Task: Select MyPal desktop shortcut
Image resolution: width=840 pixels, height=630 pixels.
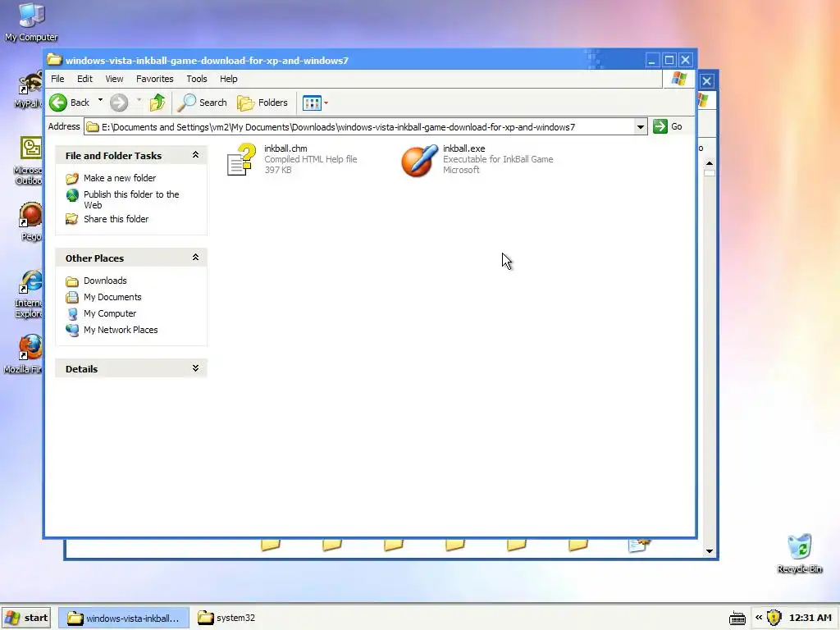Action: pyautogui.click(x=29, y=89)
